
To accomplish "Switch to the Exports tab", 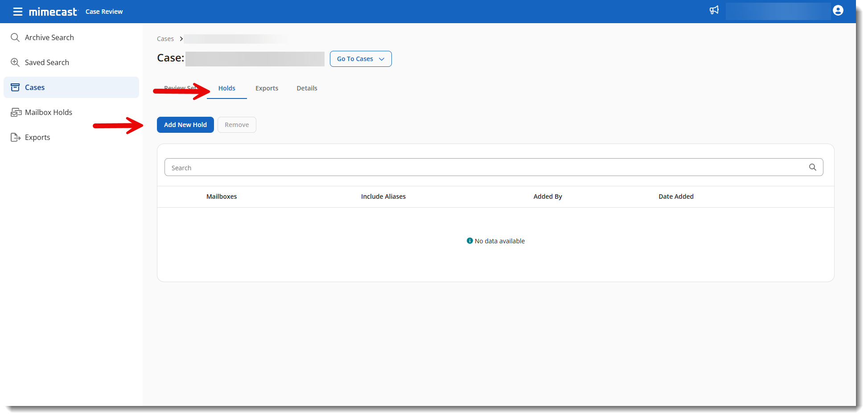I will click(x=267, y=88).
